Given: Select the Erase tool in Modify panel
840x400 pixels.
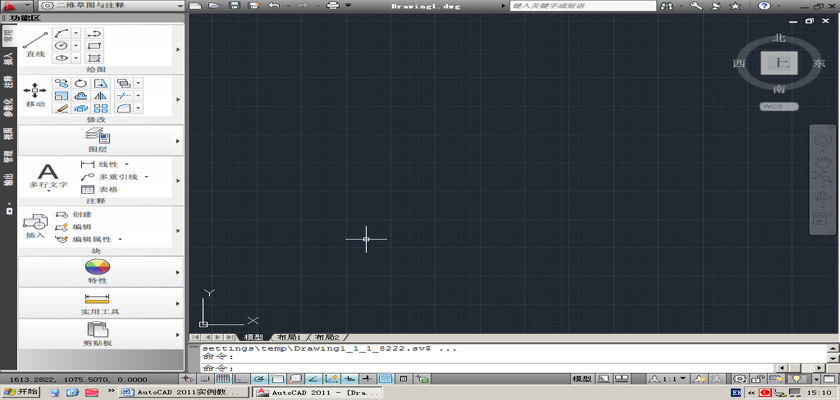Looking at the screenshot, I should tap(62, 108).
